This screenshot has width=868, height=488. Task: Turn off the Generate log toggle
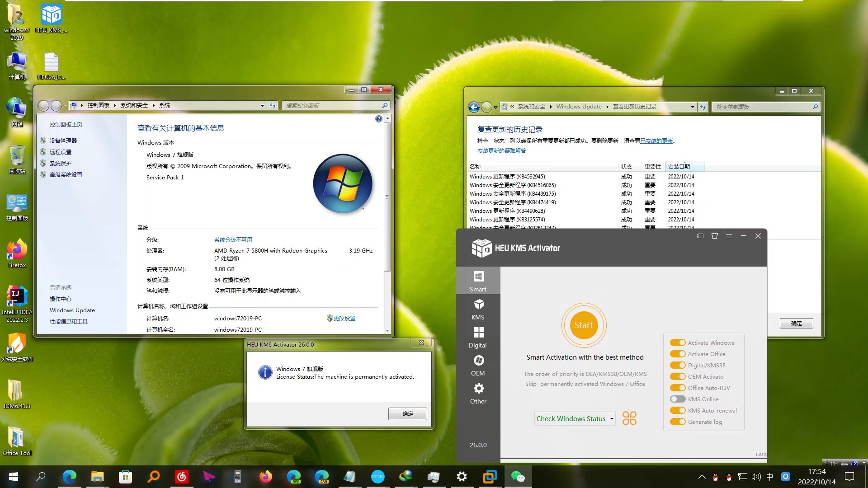coord(678,422)
